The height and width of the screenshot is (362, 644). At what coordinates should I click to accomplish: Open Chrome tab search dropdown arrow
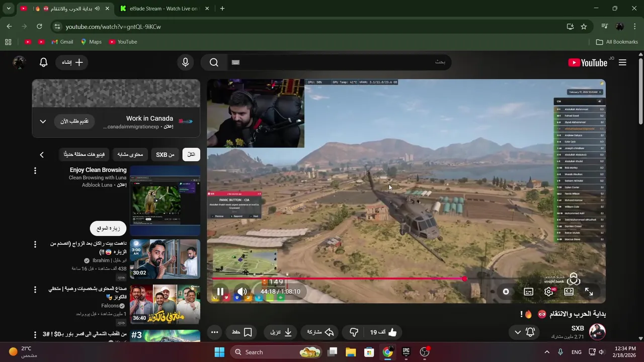tap(9, 9)
